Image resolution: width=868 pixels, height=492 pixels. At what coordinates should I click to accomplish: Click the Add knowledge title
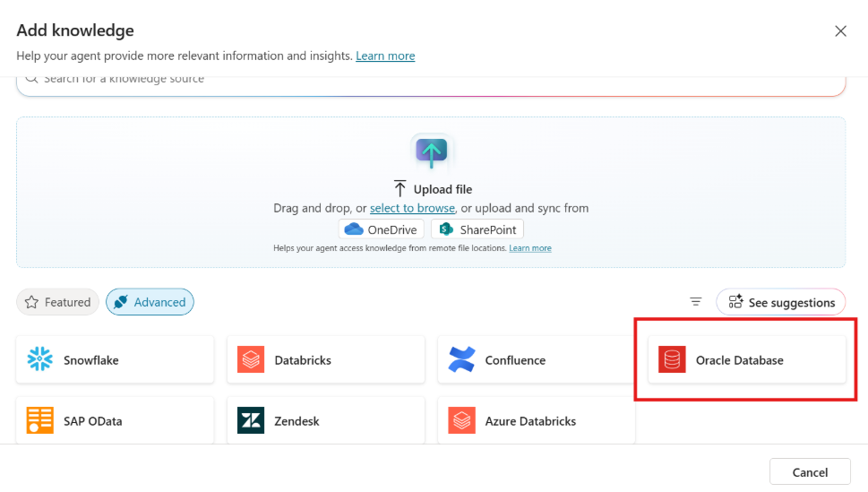click(x=75, y=30)
